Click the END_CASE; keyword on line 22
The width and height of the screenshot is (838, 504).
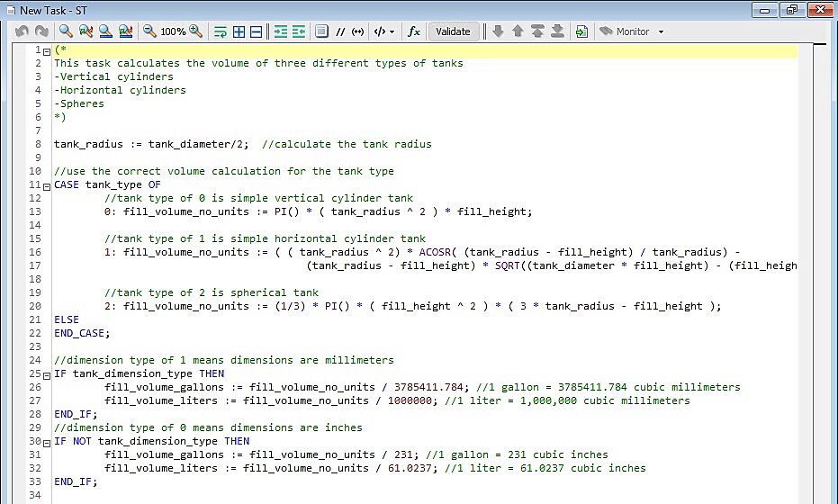pos(82,333)
